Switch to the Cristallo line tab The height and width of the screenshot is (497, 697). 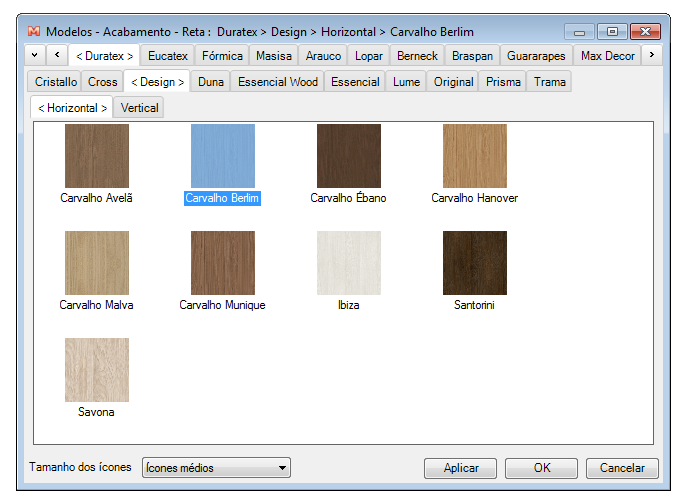[x=56, y=82]
